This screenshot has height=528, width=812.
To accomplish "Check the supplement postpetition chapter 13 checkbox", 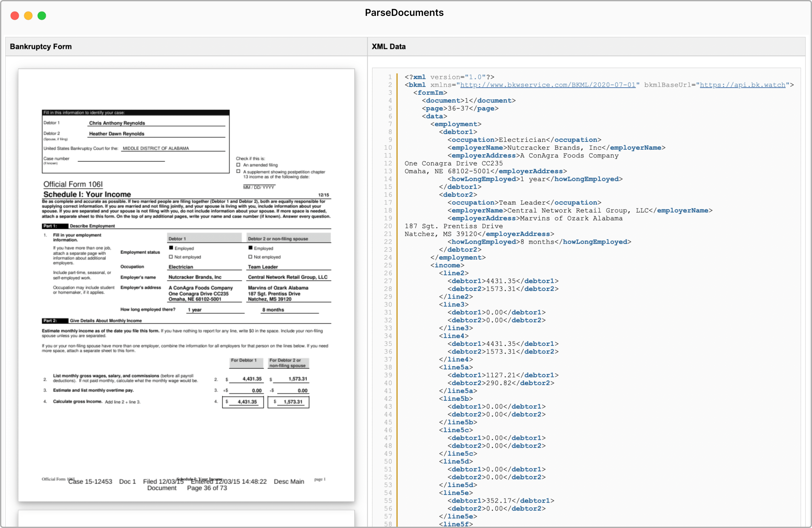I will (238, 172).
